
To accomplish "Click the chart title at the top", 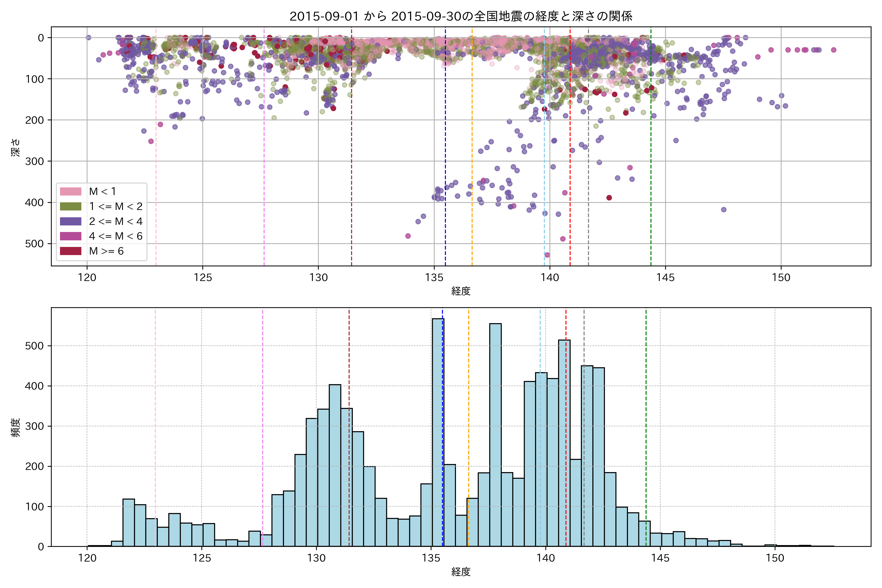I will point(461,16).
